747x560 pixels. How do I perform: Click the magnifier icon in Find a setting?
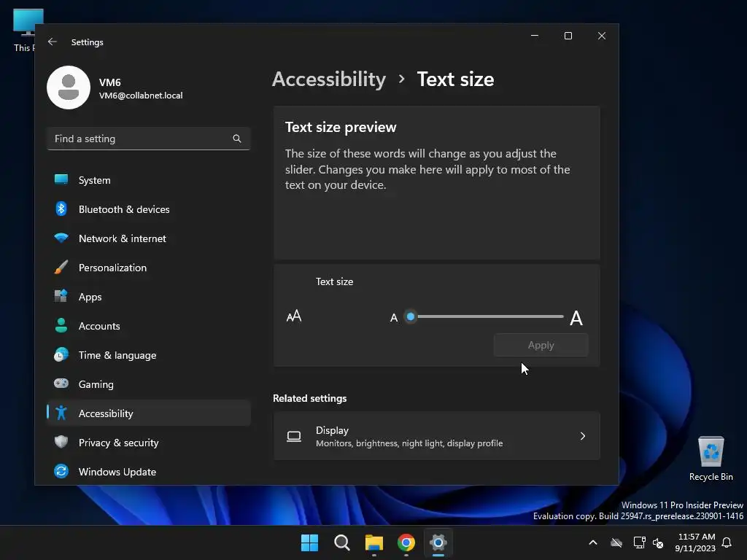(237, 139)
